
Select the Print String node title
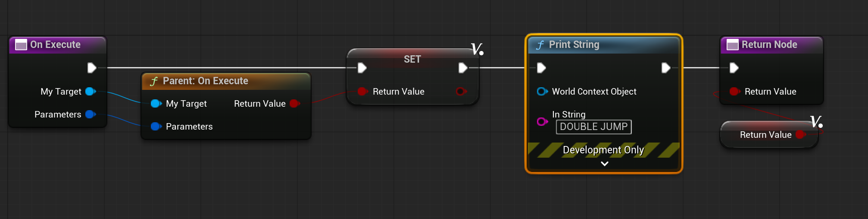pyautogui.click(x=574, y=44)
